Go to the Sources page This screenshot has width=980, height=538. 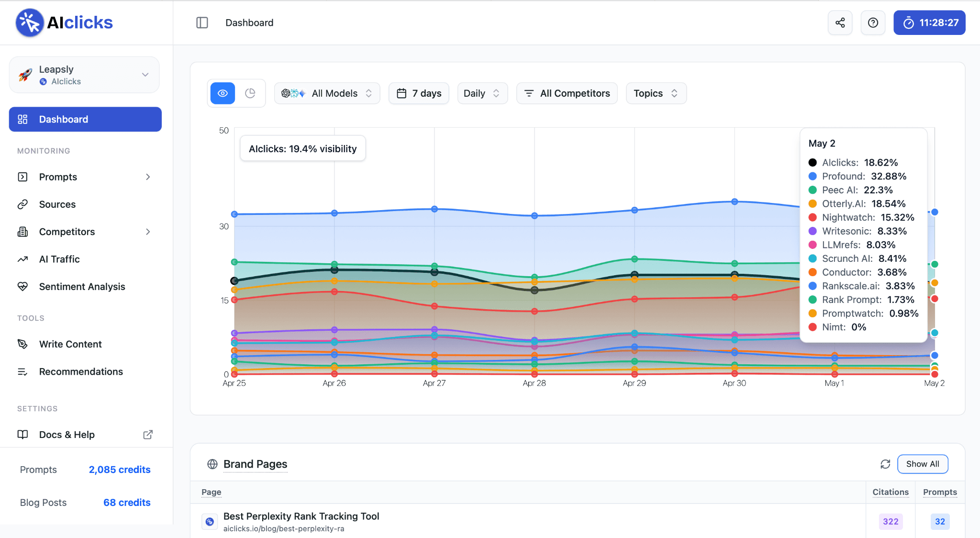pyautogui.click(x=85, y=204)
